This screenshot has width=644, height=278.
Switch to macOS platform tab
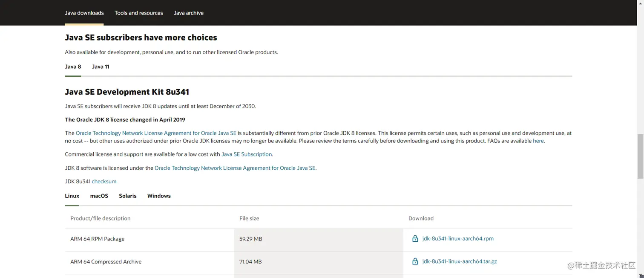[99, 196]
